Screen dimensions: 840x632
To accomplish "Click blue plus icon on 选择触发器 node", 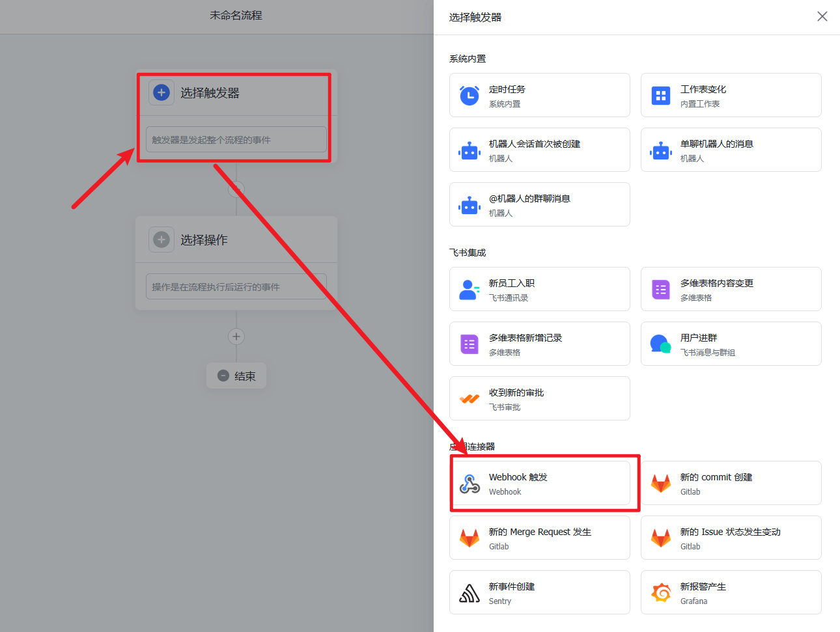I will tap(161, 92).
